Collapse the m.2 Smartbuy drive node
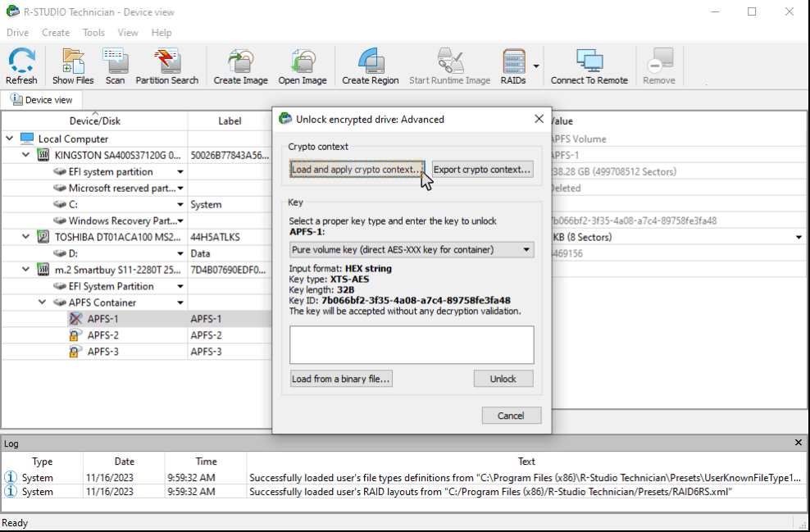This screenshot has height=532, width=810. (x=26, y=270)
